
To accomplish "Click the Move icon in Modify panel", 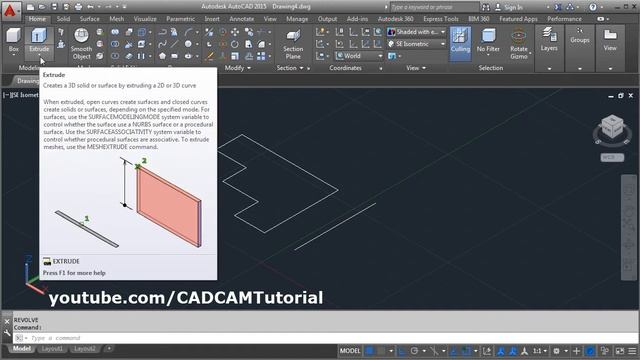I will [235, 32].
